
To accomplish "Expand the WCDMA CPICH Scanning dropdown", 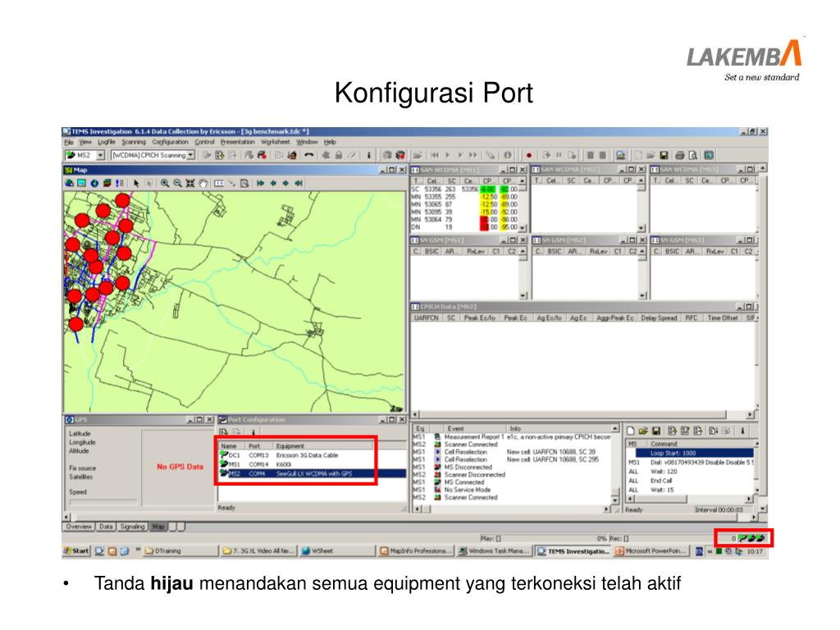I will 190,155.
